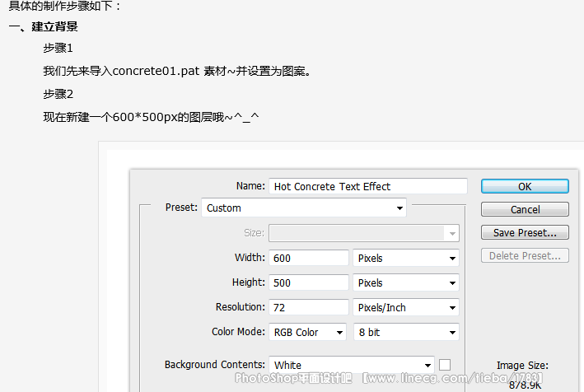Viewport: 584px width, 392px height.
Task: Click the concrete01.pat instruction text line
Action: pyautogui.click(x=177, y=71)
